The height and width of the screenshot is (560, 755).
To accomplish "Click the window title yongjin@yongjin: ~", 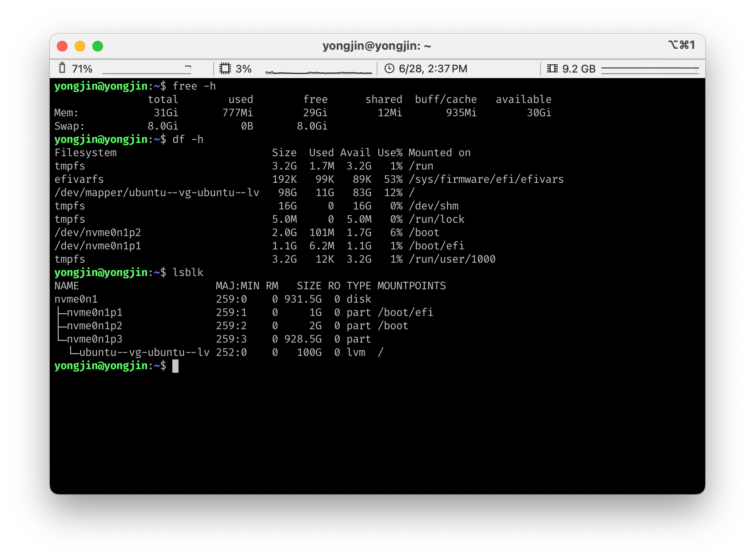I will coord(377,46).
